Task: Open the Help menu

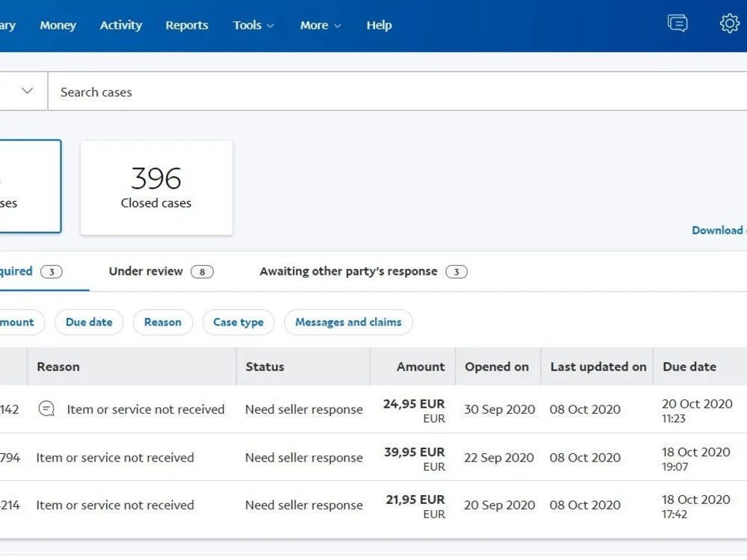Action: coord(379,25)
